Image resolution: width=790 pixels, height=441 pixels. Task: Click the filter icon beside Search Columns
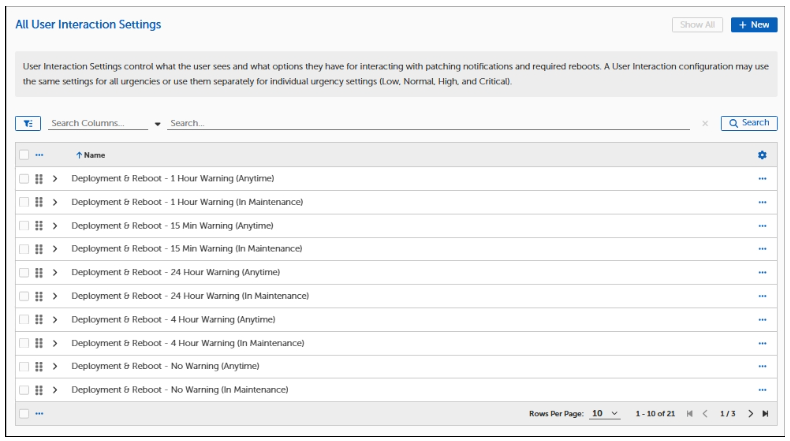coord(27,123)
